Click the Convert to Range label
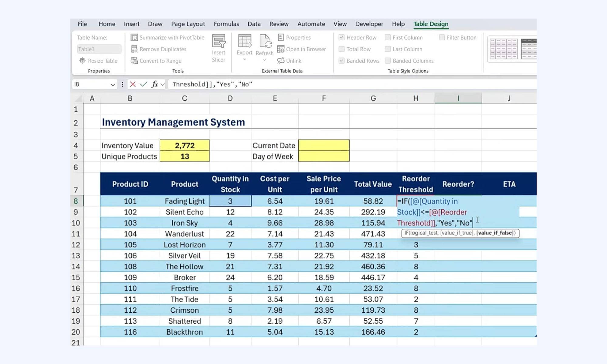This screenshot has width=607, height=364. pyautogui.click(x=161, y=61)
